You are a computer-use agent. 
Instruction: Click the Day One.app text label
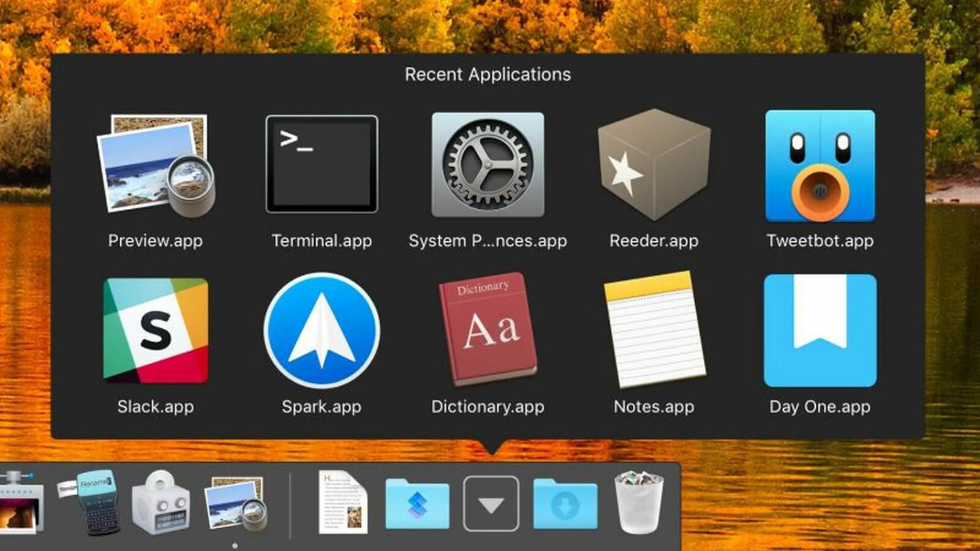[820, 407]
